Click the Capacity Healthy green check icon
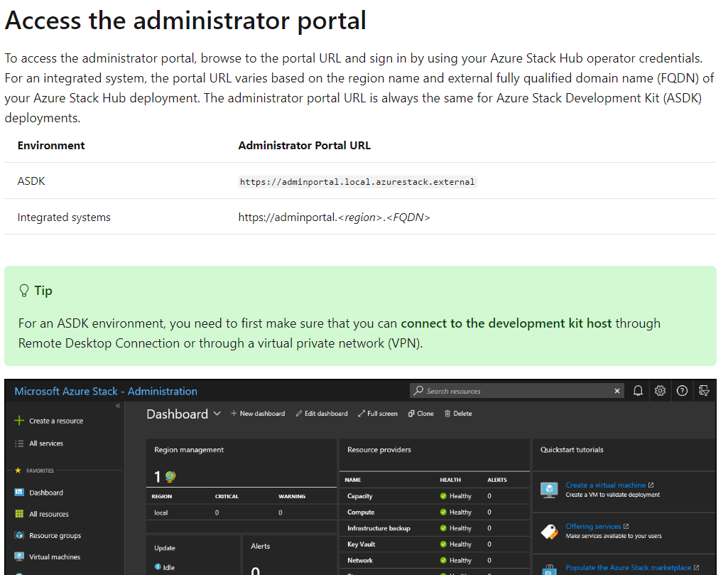 [443, 496]
